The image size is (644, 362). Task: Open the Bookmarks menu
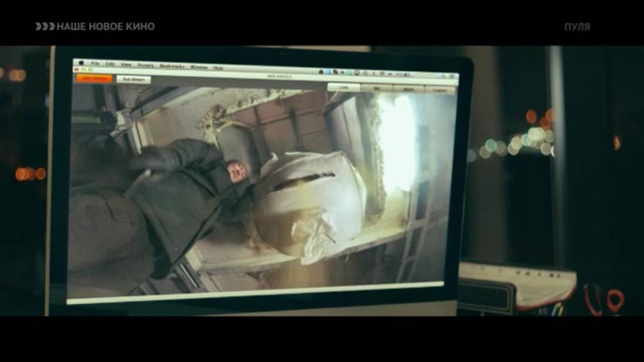point(172,66)
